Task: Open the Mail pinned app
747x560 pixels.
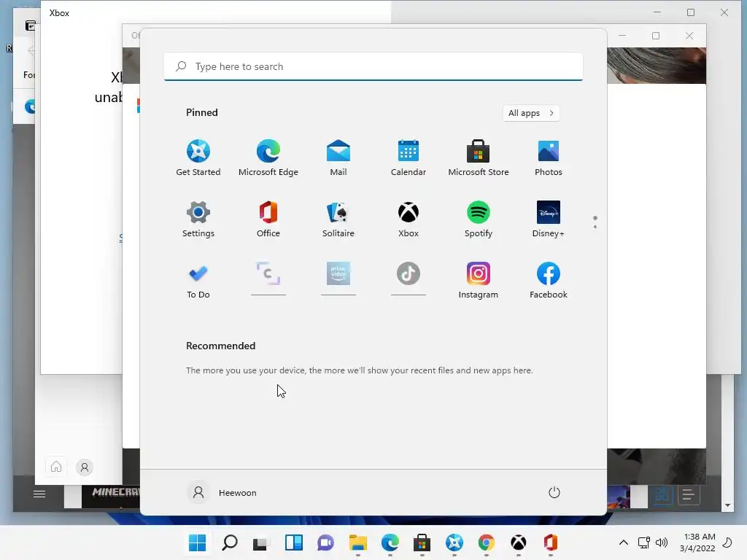Action: click(x=338, y=158)
